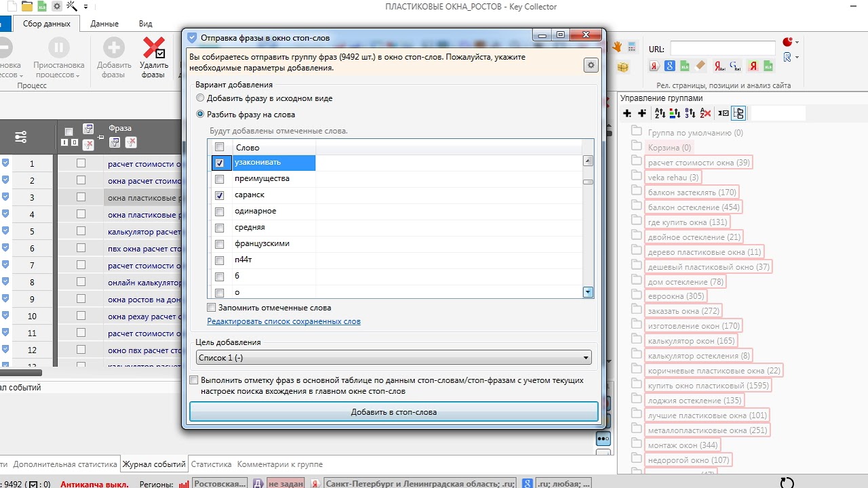This screenshot has width=868, height=488.
Task: Click the sigma checkbox icon in groups toolbar
Action: coord(724,113)
